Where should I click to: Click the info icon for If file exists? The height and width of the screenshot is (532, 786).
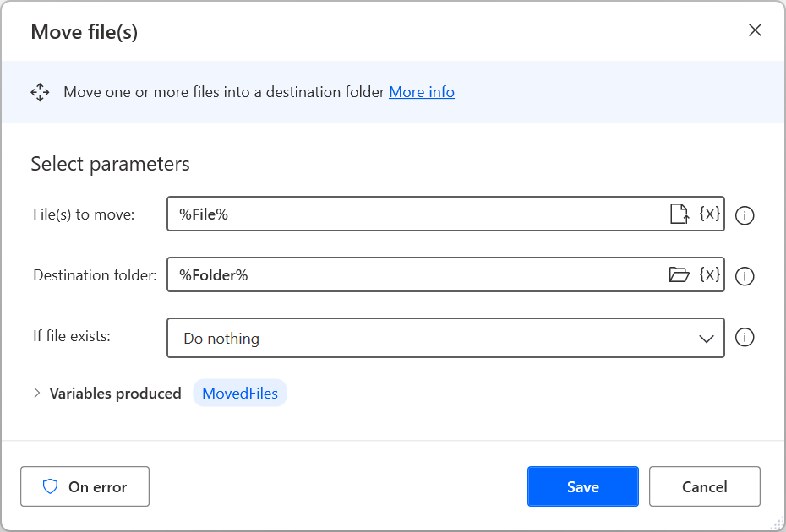pyautogui.click(x=745, y=337)
